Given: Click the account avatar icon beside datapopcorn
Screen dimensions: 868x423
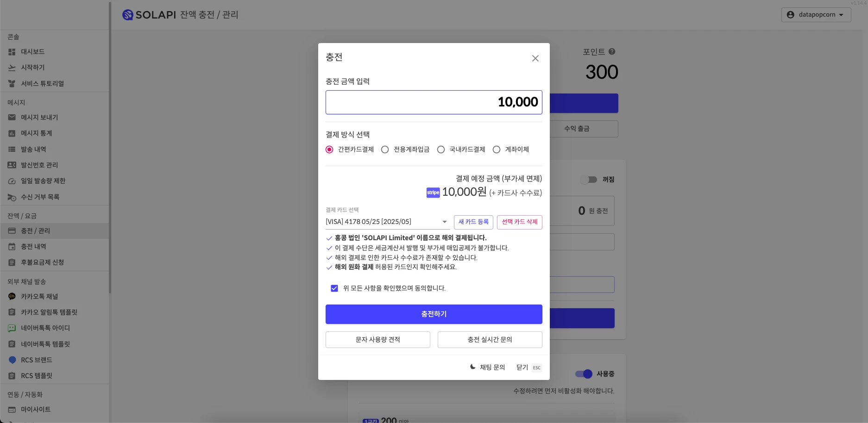Looking at the screenshot, I should click(791, 15).
